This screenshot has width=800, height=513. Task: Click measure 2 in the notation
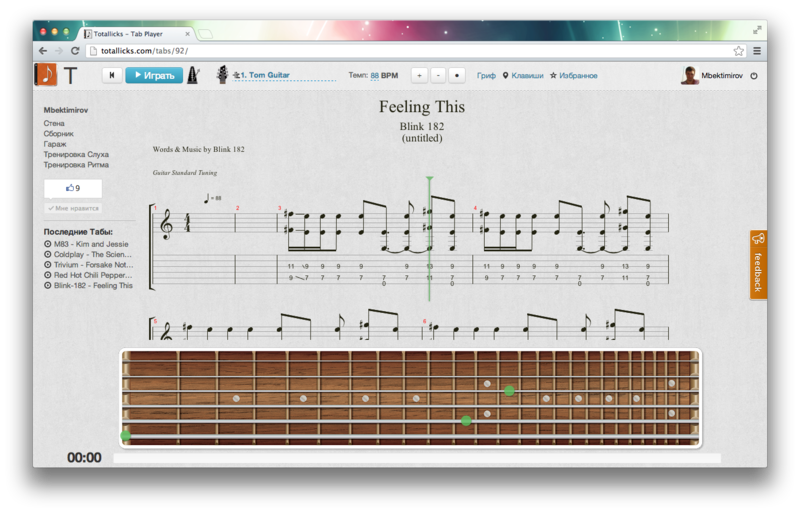click(256, 244)
